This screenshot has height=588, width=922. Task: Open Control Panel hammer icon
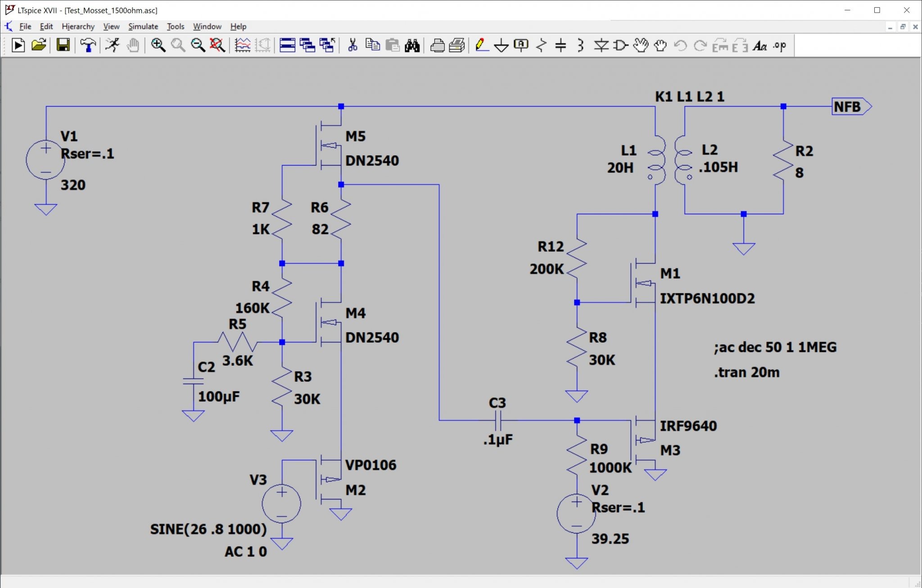click(88, 45)
